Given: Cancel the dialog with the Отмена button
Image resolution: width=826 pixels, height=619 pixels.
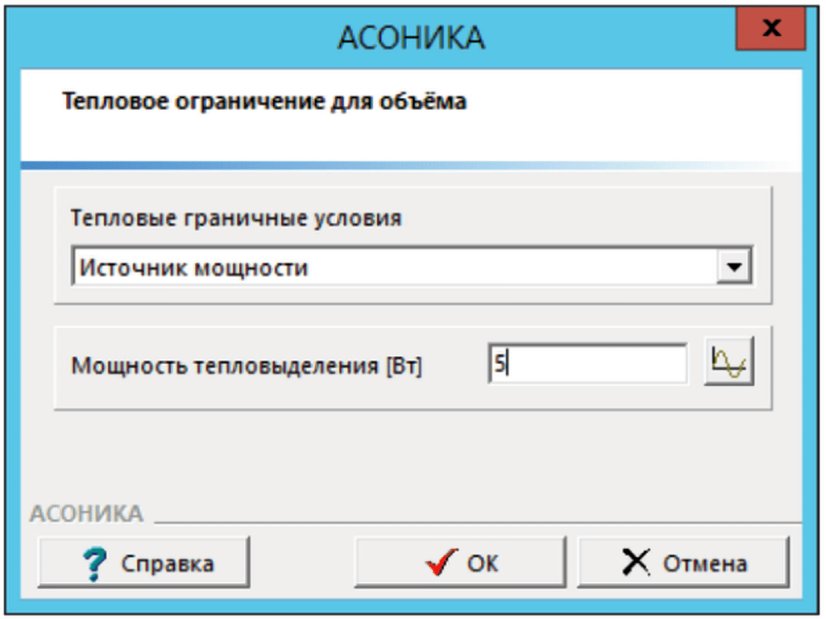Looking at the screenshot, I should pos(683,562).
